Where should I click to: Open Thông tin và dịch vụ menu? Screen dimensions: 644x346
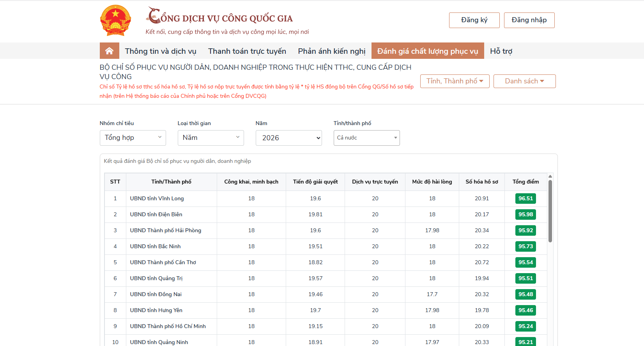(161, 51)
